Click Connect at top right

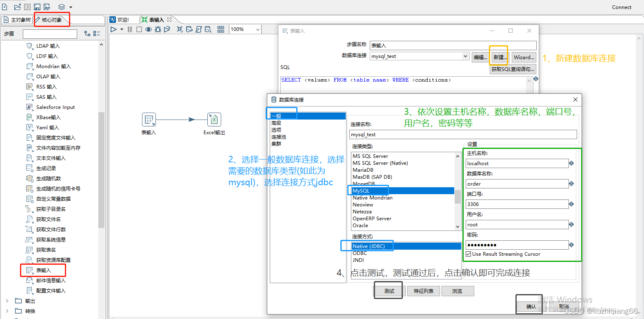click(x=622, y=7)
